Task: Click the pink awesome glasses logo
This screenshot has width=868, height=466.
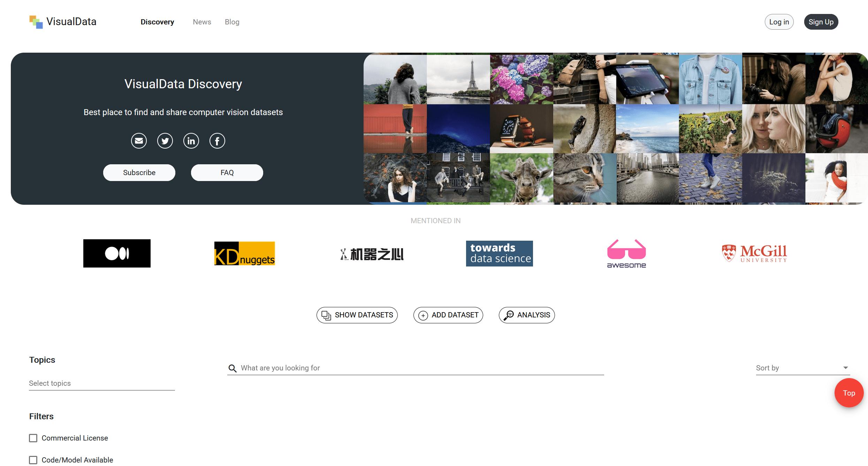Action: click(x=626, y=254)
